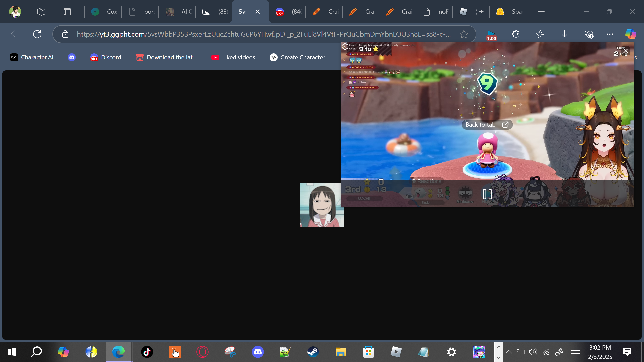Show the next row of taskbar icons
This screenshot has width=644, height=362.
click(499, 357)
